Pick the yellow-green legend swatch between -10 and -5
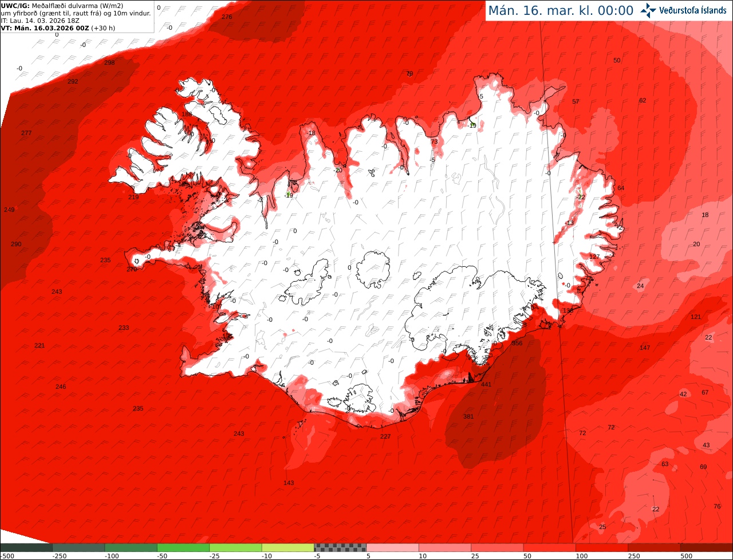Screen dimensions: 733x560 [288, 547]
